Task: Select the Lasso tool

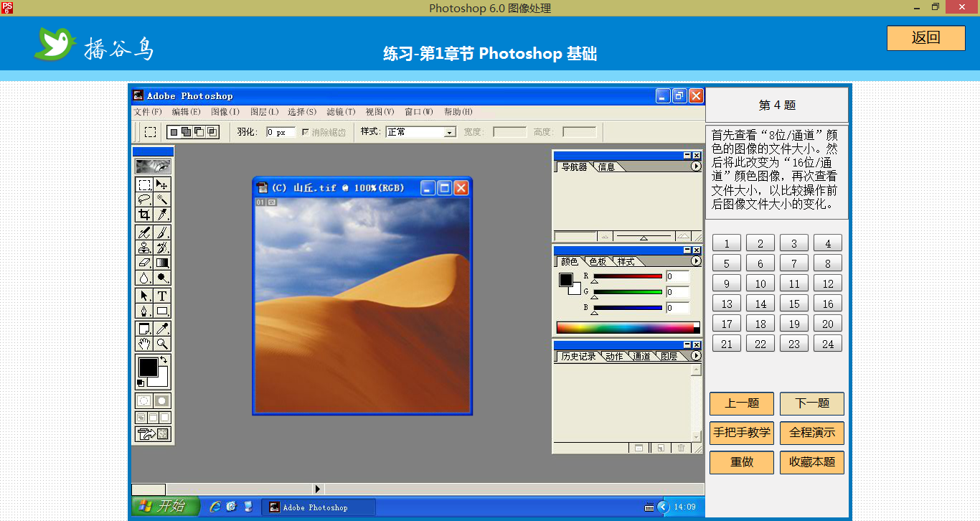Action: [144, 200]
